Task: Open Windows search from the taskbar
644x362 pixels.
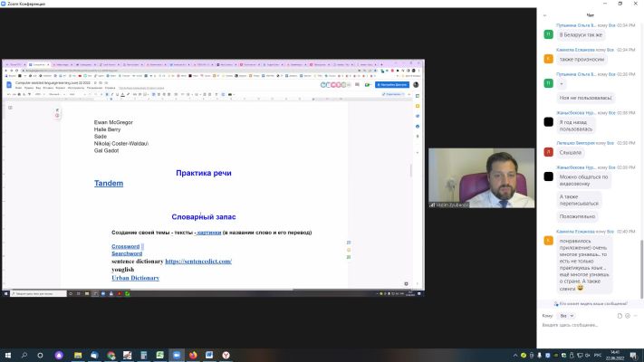Action: pyautogui.click(x=24, y=355)
